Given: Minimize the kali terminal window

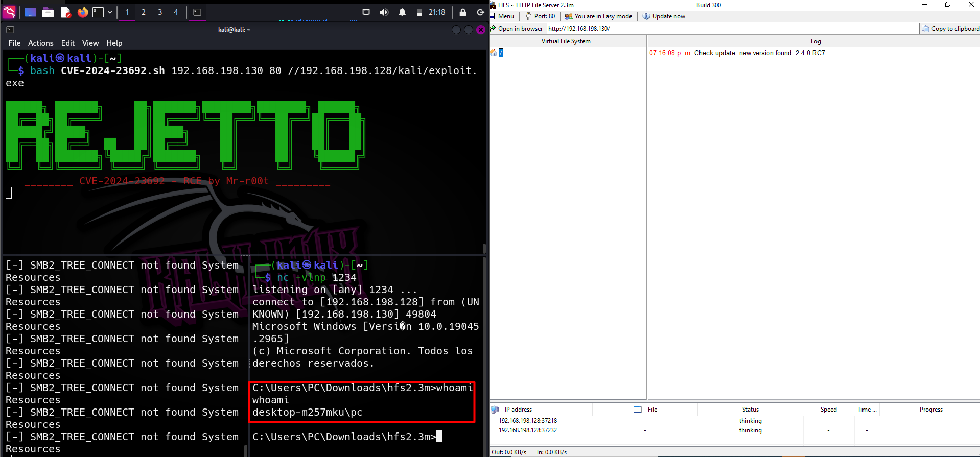Looking at the screenshot, I should (x=456, y=30).
